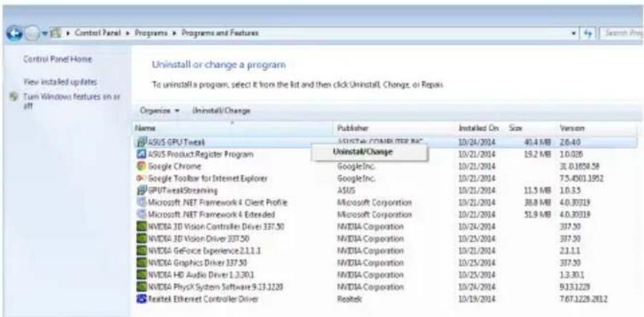
Task: Select Google Toolbar for Internet Explorer name
Action: 207,178
